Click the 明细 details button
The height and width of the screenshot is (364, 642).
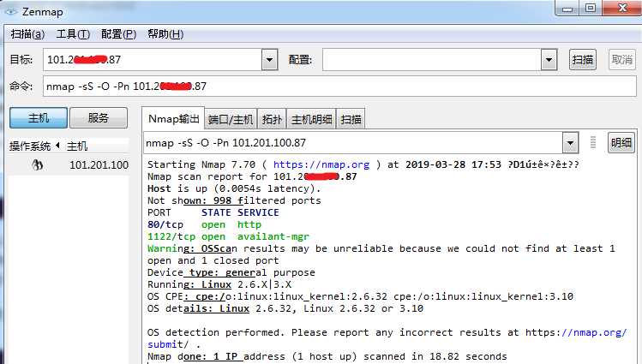[621, 142]
